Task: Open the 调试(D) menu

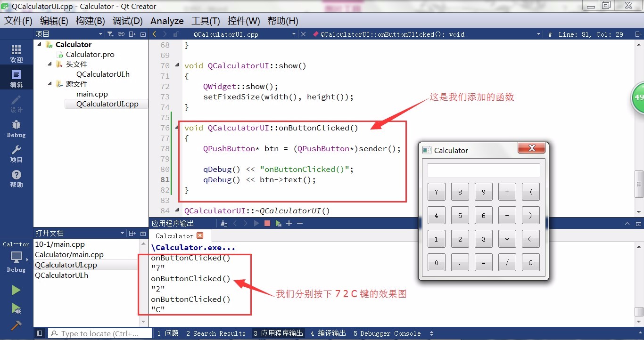Action: click(x=127, y=21)
